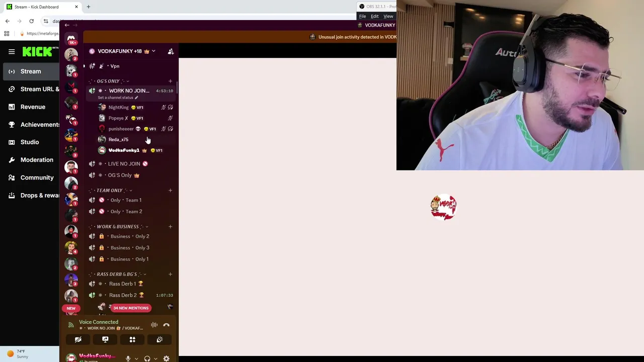Join LIVE NO JOIN voice channel
Screen dimensions: 644x362
click(x=130, y=164)
